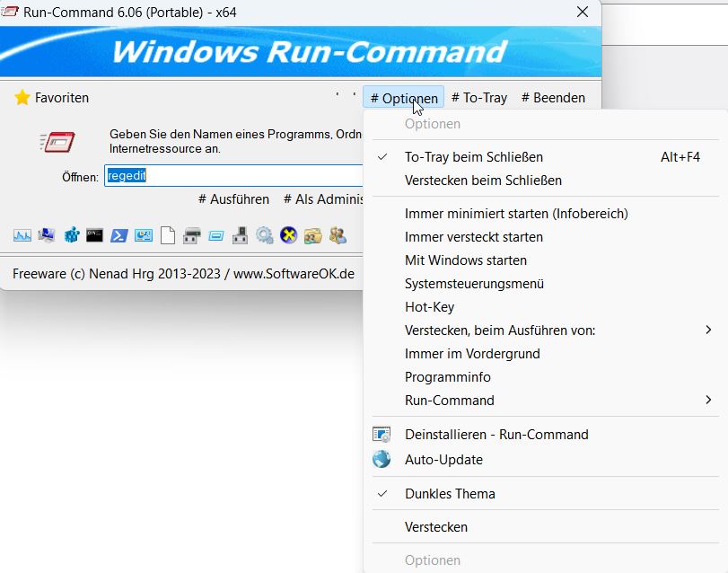The height and width of the screenshot is (573, 728).
Task: Open the black Command Prompt icon
Action: point(95,236)
